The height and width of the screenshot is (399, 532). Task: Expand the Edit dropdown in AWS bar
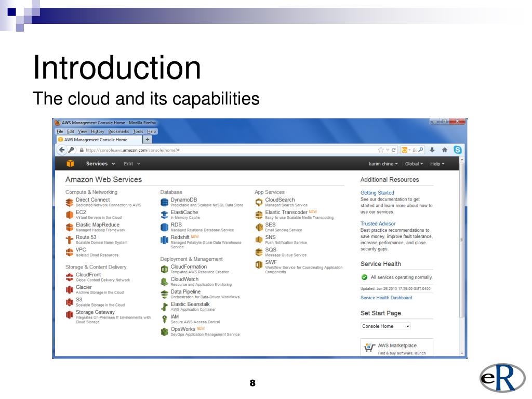click(x=132, y=164)
